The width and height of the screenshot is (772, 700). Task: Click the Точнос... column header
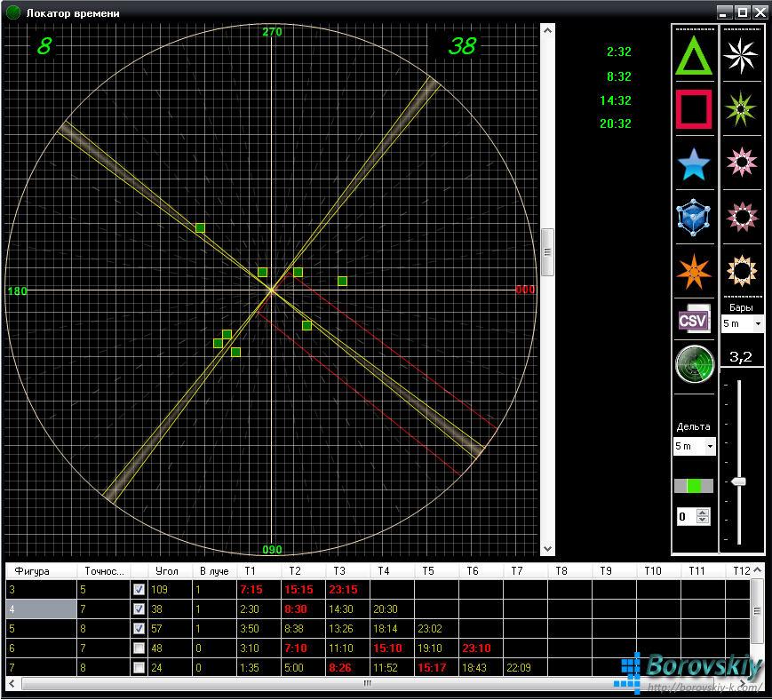104,571
